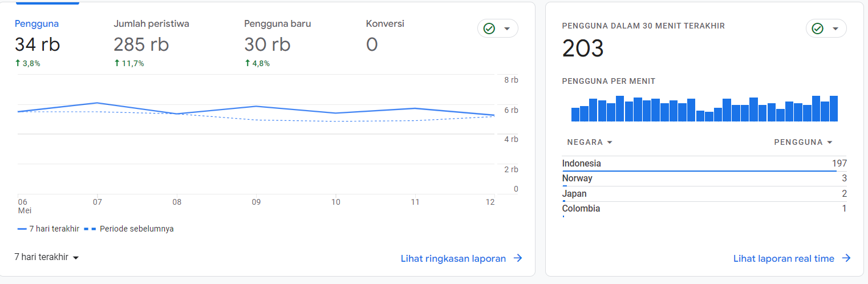Open the NEGARA dimension dropdown
Screen dimensions: 868x284
pos(590,142)
